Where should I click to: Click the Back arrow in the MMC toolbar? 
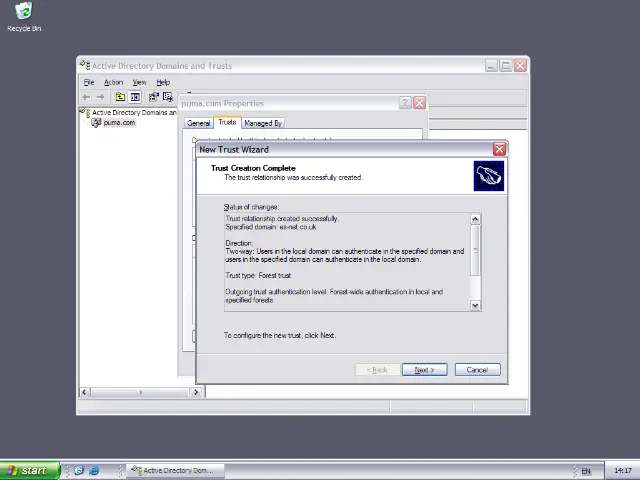(86, 97)
